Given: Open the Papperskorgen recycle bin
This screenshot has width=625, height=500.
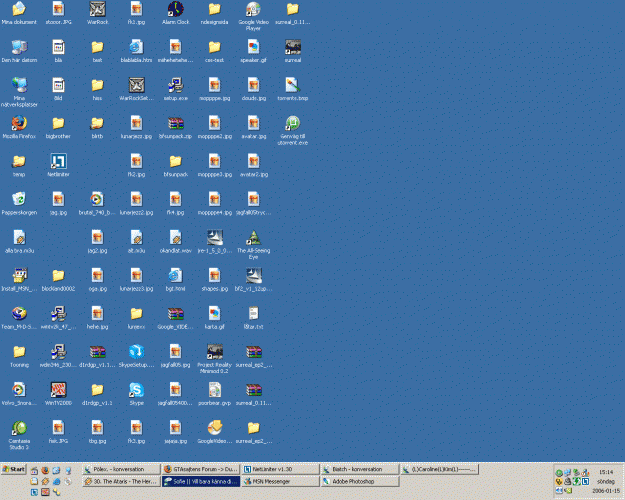Looking at the screenshot, I should (x=19, y=199).
